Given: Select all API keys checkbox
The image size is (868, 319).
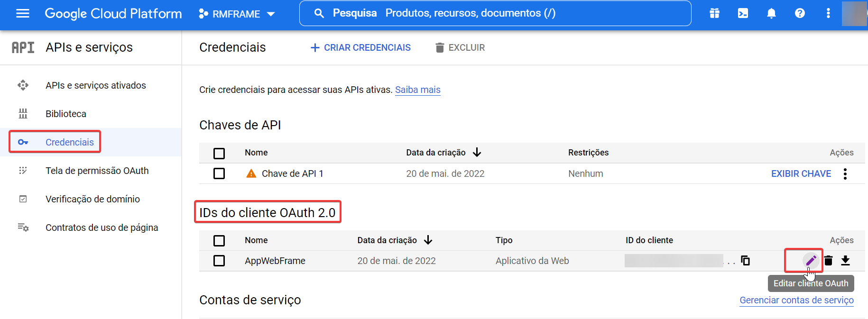Looking at the screenshot, I should point(219,153).
